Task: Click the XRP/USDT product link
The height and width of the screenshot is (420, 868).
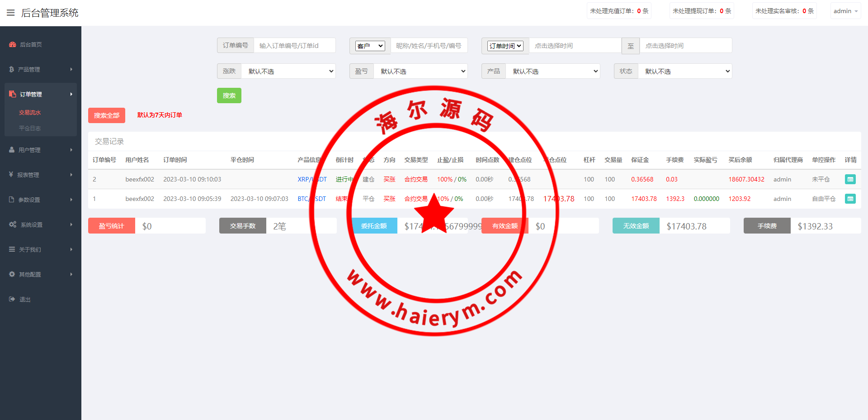Action: point(311,180)
